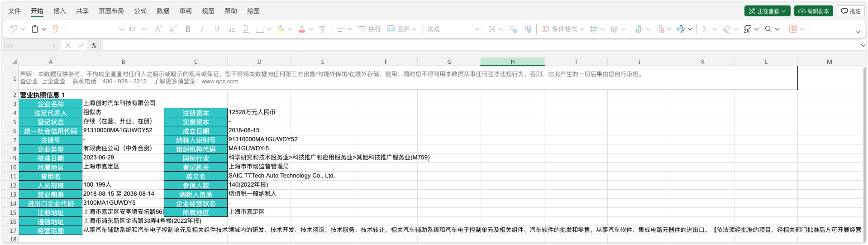Click into the formula bar input
Screen dimensions: 868x245
point(481,45)
